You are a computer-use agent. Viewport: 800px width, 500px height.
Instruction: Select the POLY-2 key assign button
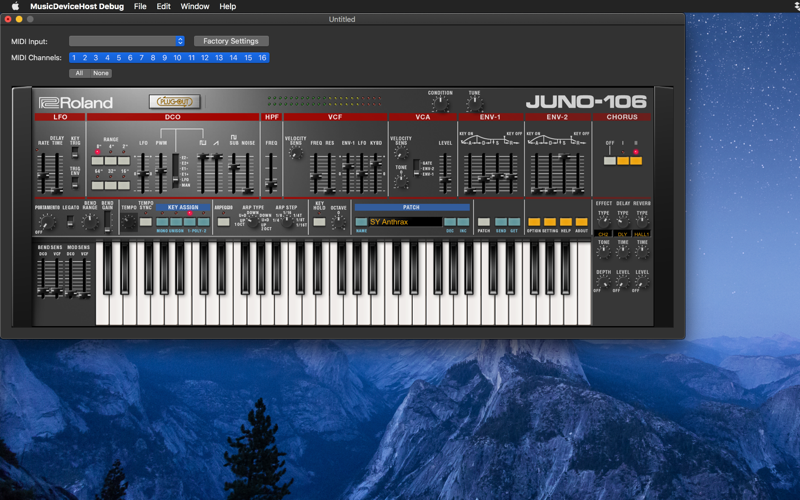(x=204, y=222)
